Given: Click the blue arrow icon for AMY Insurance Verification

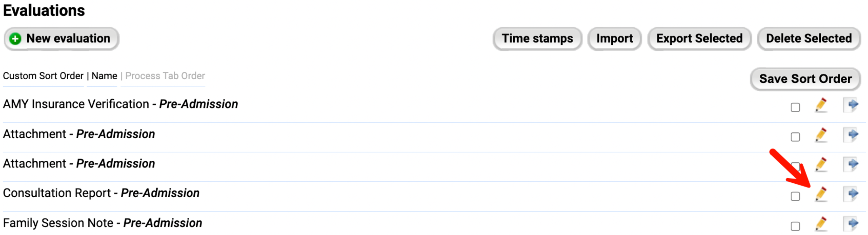Looking at the screenshot, I should [x=851, y=105].
